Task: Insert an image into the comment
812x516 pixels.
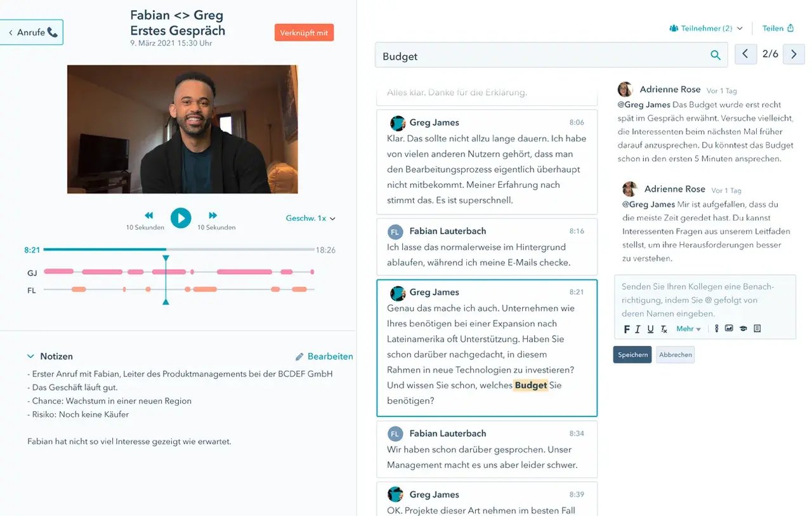Action: point(729,328)
